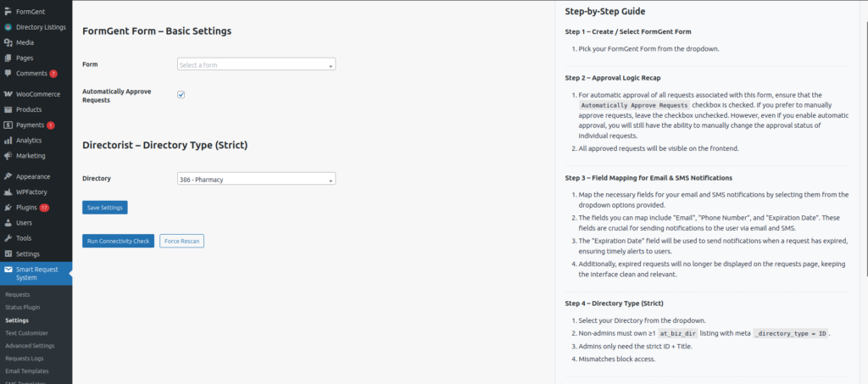Open the Form selection dropdown

coord(256,64)
